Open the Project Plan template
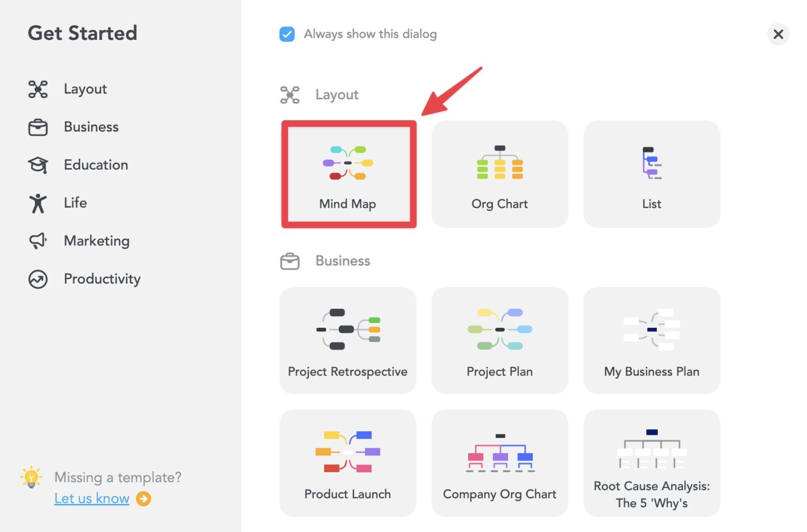The width and height of the screenshot is (807, 532). 500,340
